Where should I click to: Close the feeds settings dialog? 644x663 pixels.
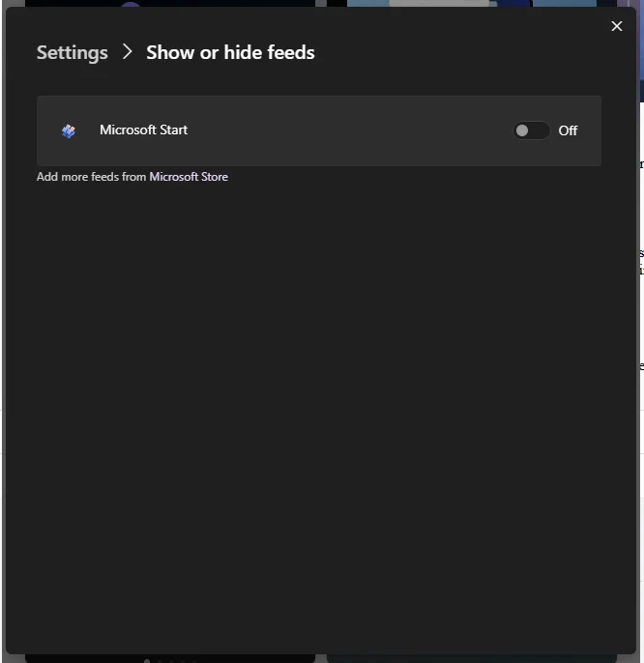pyautogui.click(x=617, y=26)
